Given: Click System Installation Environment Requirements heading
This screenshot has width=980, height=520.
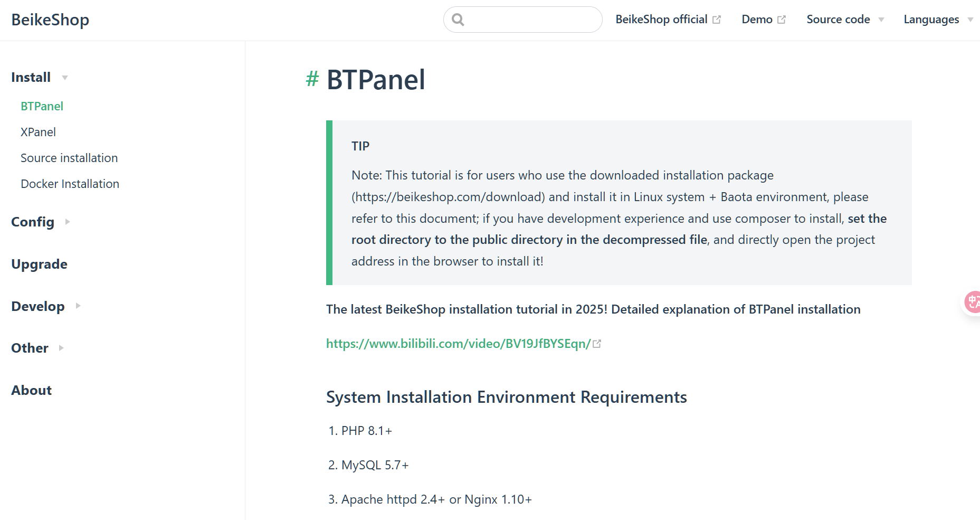Looking at the screenshot, I should (507, 397).
